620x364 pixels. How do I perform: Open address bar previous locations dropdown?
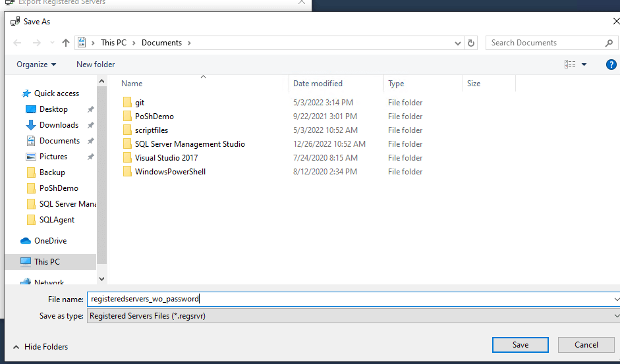(x=457, y=43)
